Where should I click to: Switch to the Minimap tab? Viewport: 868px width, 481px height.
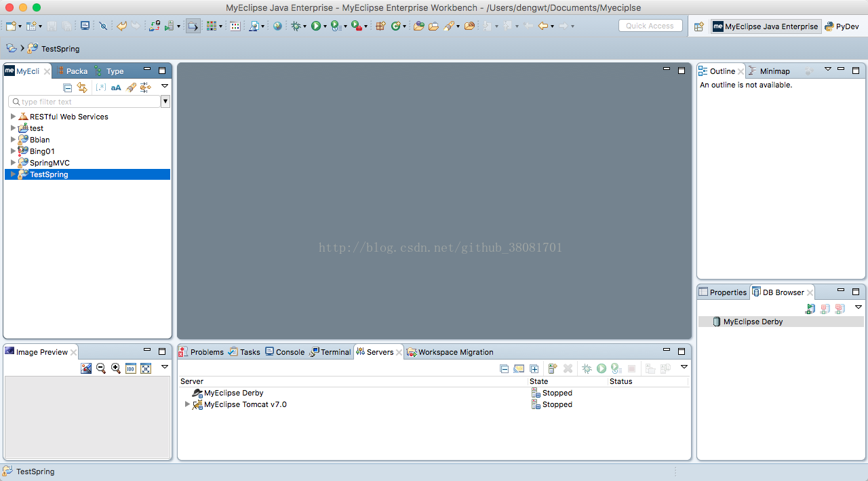pyautogui.click(x=769, y=71)
